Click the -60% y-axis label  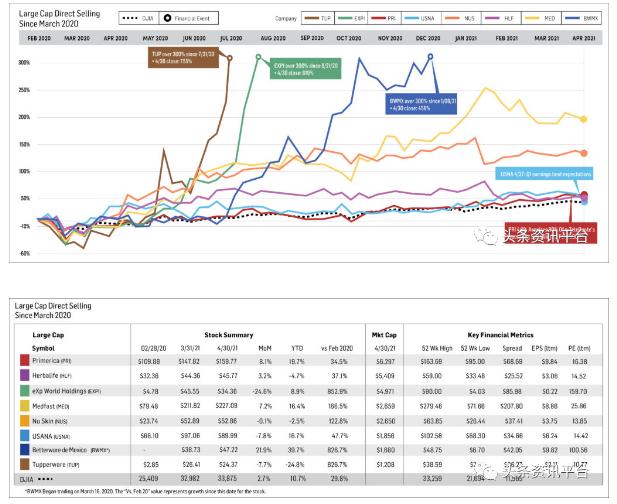(24, 253)
